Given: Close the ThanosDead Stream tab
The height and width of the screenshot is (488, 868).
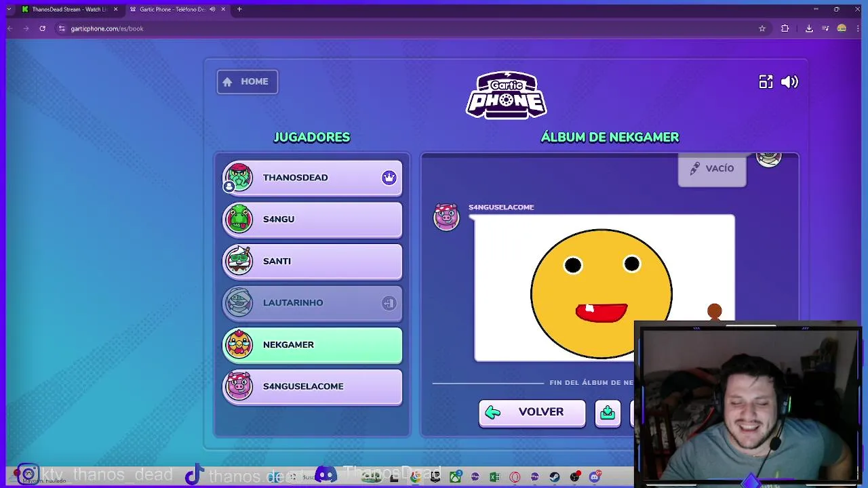Looking at the screenshot, I should point(115,9).
